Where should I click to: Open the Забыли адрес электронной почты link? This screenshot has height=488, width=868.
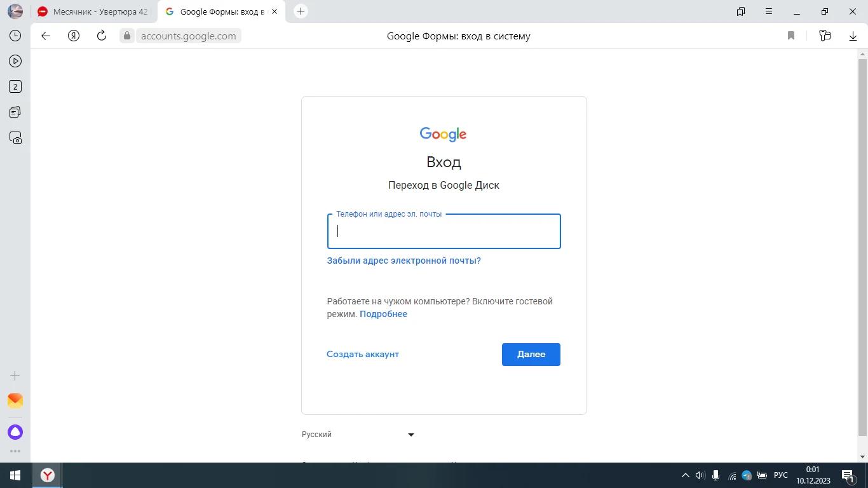(x=403, y=261)
